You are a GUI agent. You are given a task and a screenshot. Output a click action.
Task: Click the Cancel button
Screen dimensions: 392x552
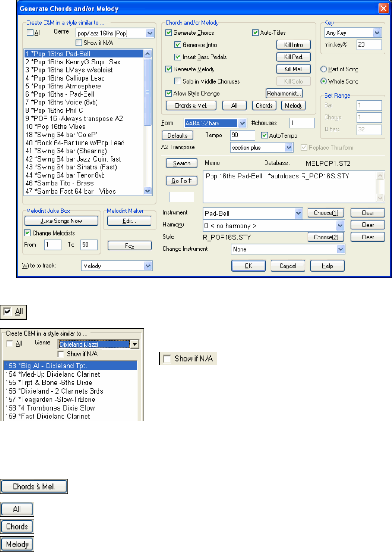coord(288,266)
